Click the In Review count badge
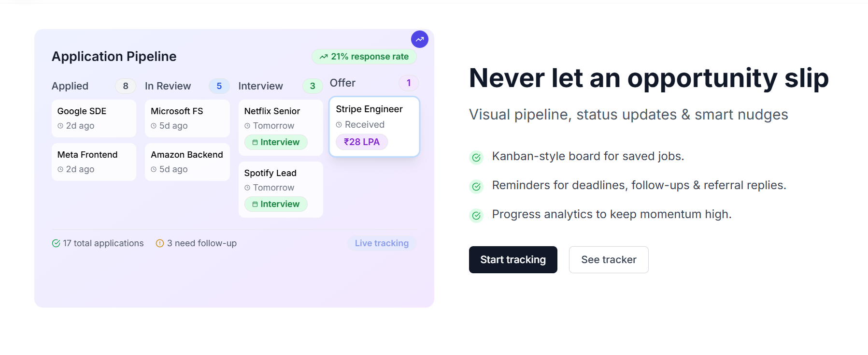The height and width of the screenshot is (355, 868). (x=219, y=86)
